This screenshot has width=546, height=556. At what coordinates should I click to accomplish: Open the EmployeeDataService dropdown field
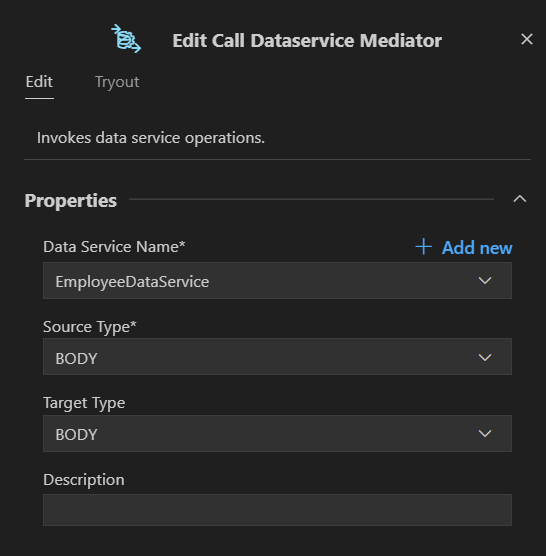point(277,280)
